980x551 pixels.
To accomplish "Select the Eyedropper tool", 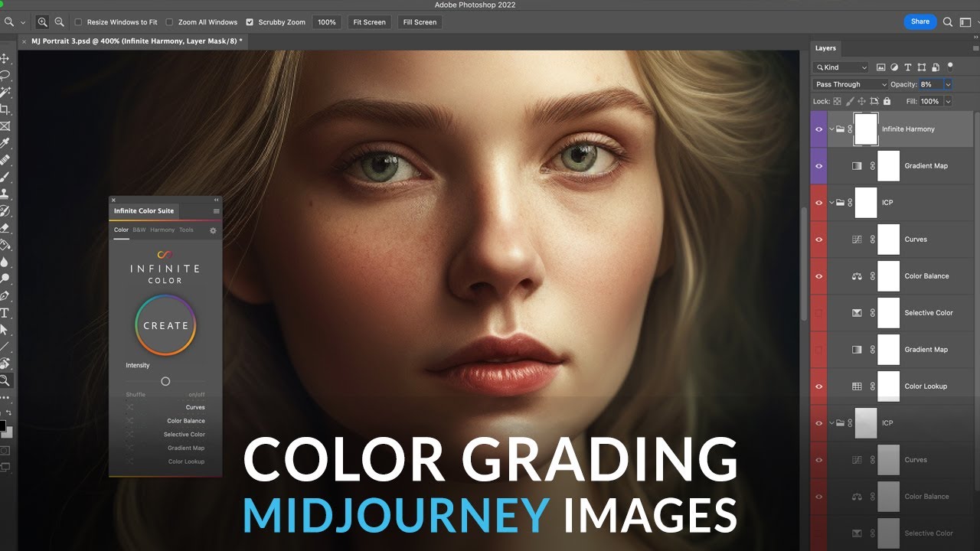I will [5, 143].
